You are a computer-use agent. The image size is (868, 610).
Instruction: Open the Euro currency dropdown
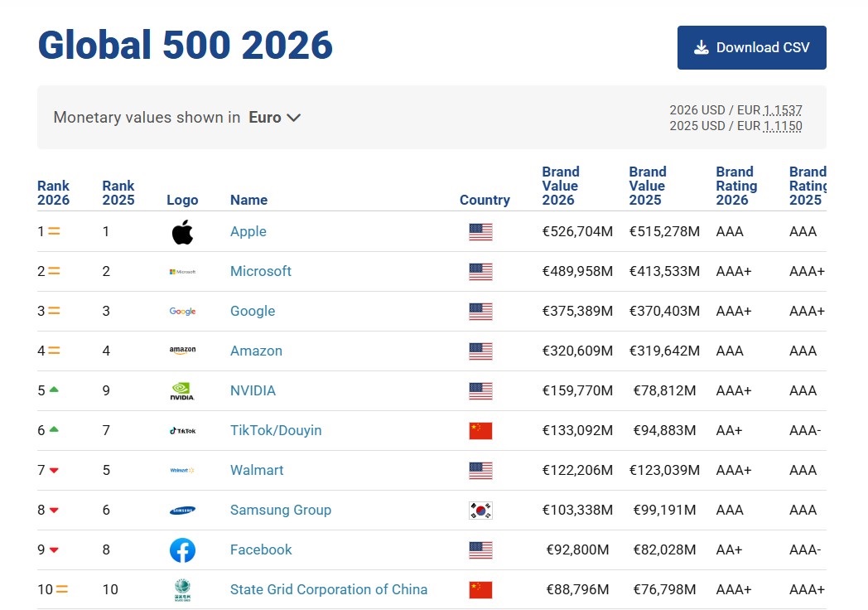tap(275, 118)
